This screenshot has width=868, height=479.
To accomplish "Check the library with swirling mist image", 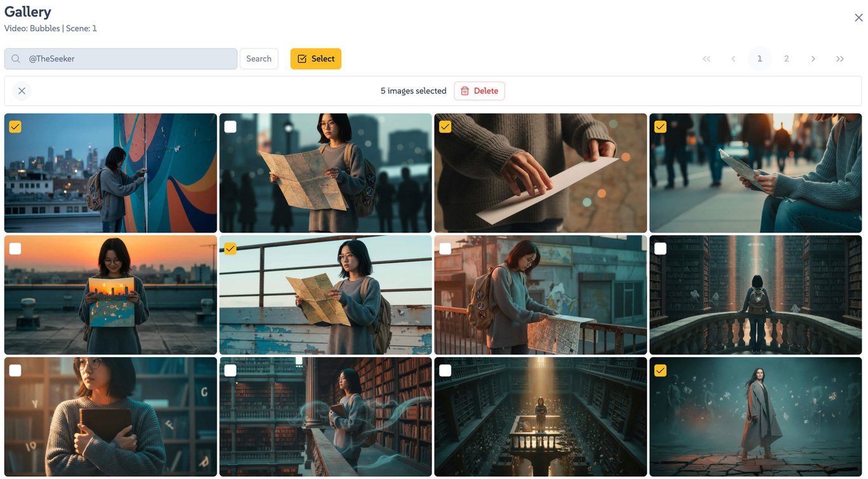I will point(230,370).
